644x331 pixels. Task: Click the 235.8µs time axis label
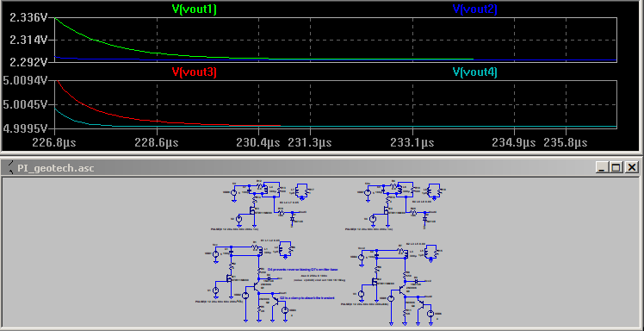pos(566,143)
